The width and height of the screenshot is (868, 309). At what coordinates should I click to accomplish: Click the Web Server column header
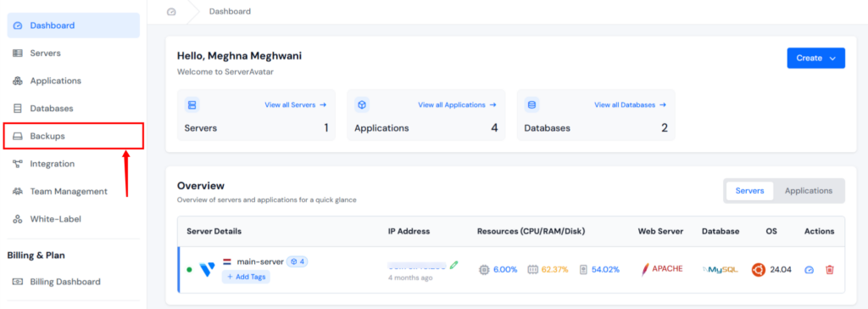(x=660, y=232)
